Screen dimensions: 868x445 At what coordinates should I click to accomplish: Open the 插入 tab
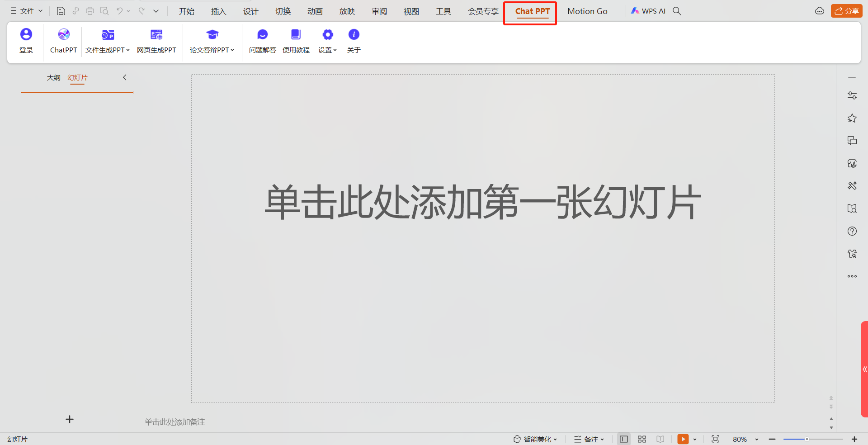click(x=219, y=11)
